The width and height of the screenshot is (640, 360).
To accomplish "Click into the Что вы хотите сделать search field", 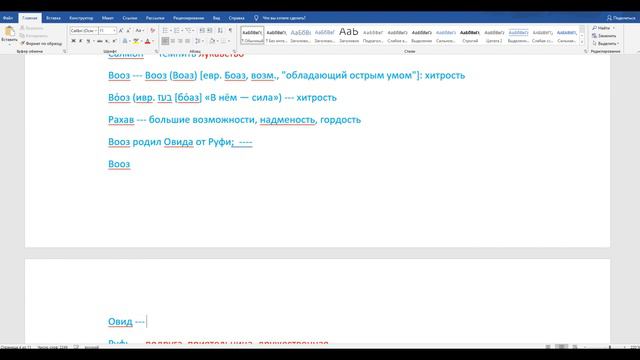I will [x=284, y=18].
